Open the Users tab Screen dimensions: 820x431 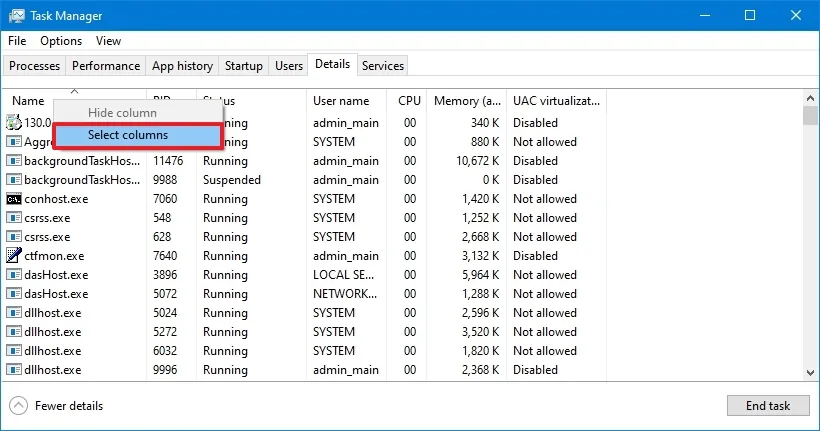click(x=289, y=66)
